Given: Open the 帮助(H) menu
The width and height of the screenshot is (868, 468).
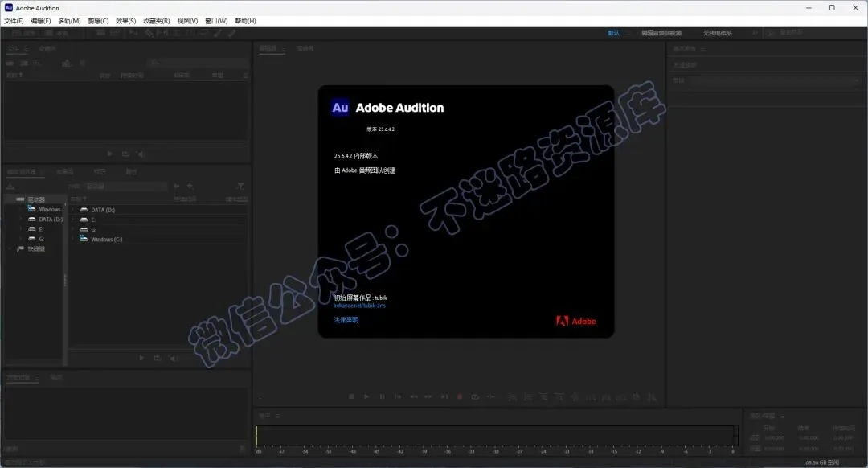Looking at the screenshot, I should tap(245, 21).
